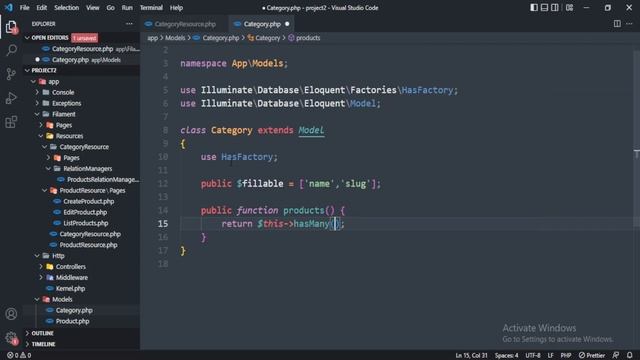Open Run and Debug view icon
The height and width of the screenshot is (360, 640).
click(11, 98)
